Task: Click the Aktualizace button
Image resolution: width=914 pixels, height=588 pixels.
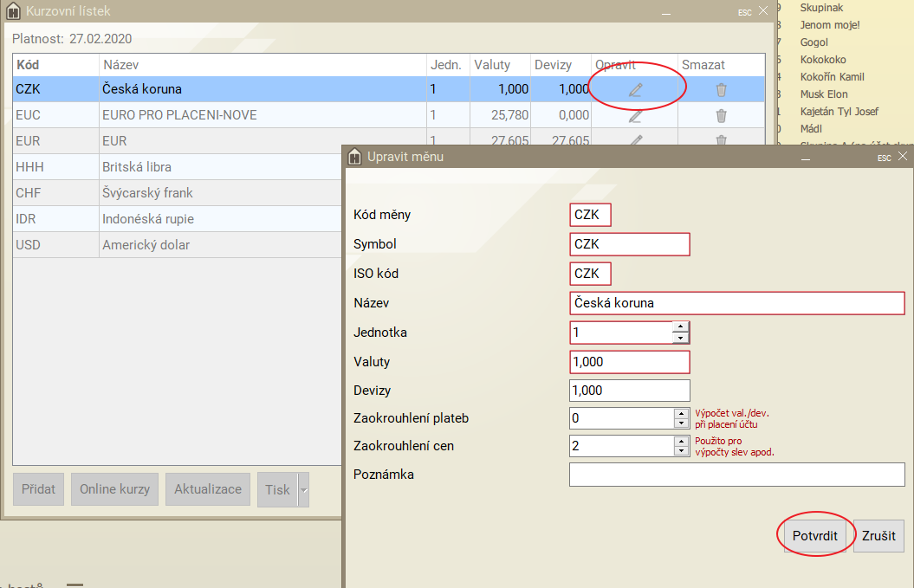Action: pyautogui.click(x=208, y=489)
